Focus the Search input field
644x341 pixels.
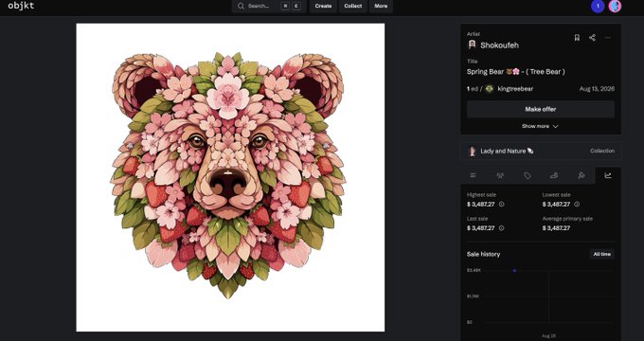269,7
